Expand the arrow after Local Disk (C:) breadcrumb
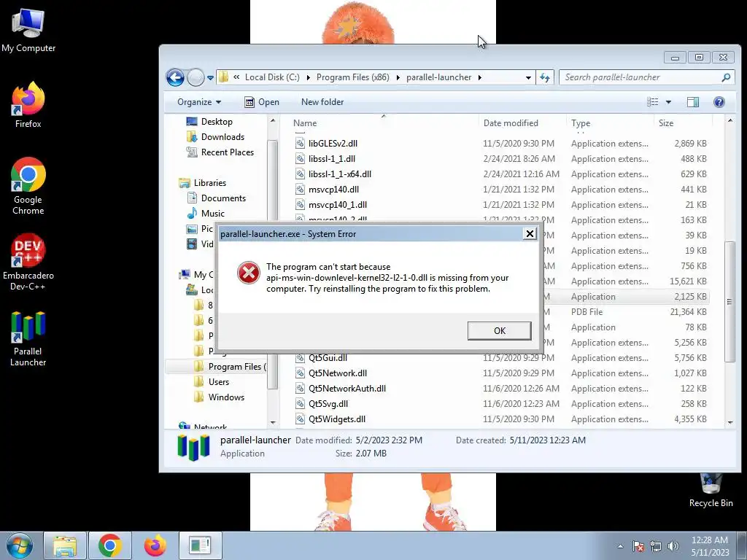Image resolution: width=747 pixels, height=560 pixels. (x=309, y=77)
